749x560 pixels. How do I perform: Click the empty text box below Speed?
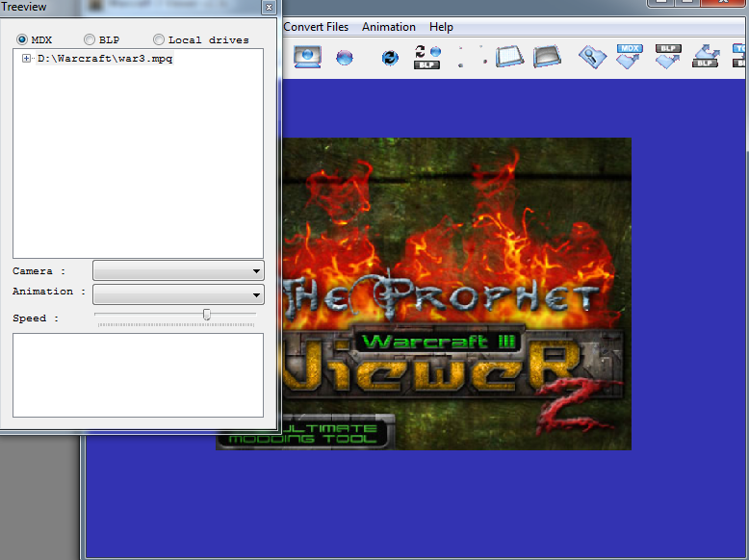point(138,375)
